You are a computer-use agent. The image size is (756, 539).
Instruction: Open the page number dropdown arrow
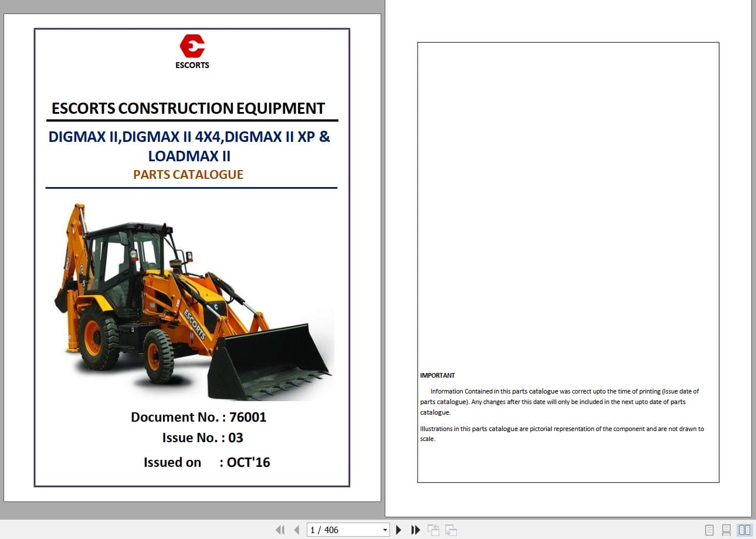385,530
